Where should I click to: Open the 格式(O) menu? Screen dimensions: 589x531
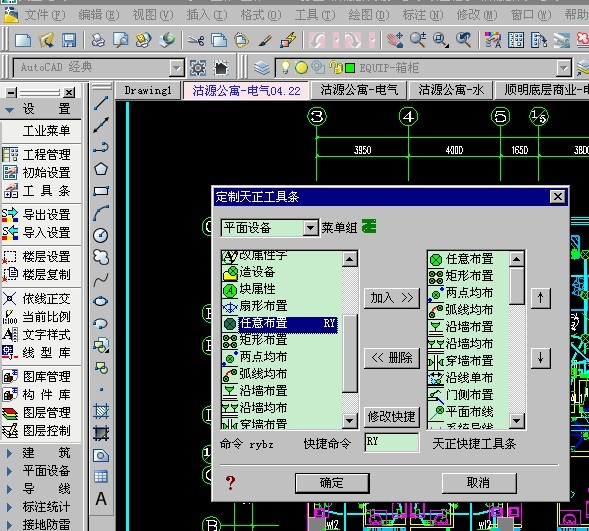pos(261,15)
